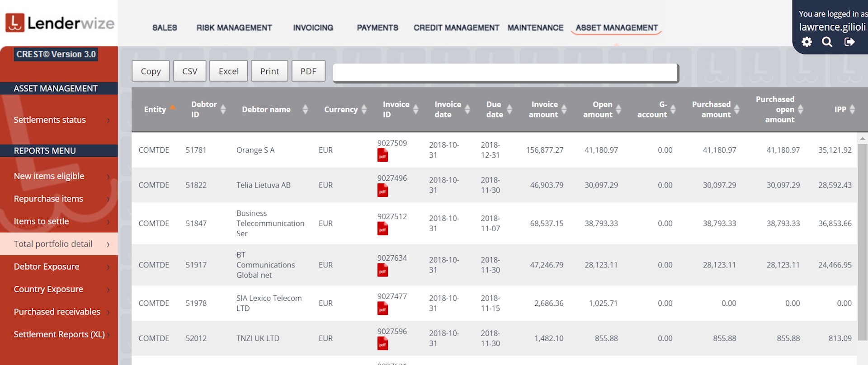Open PDF icon for invoice 9027596
The height and width of the screenshot is (365, 868).
pos(382,343)
